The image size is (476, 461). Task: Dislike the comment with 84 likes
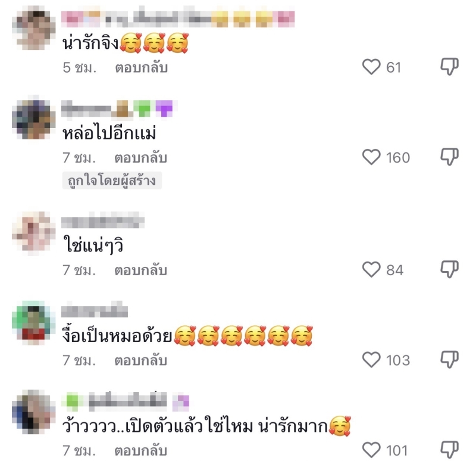pos(449,269)
